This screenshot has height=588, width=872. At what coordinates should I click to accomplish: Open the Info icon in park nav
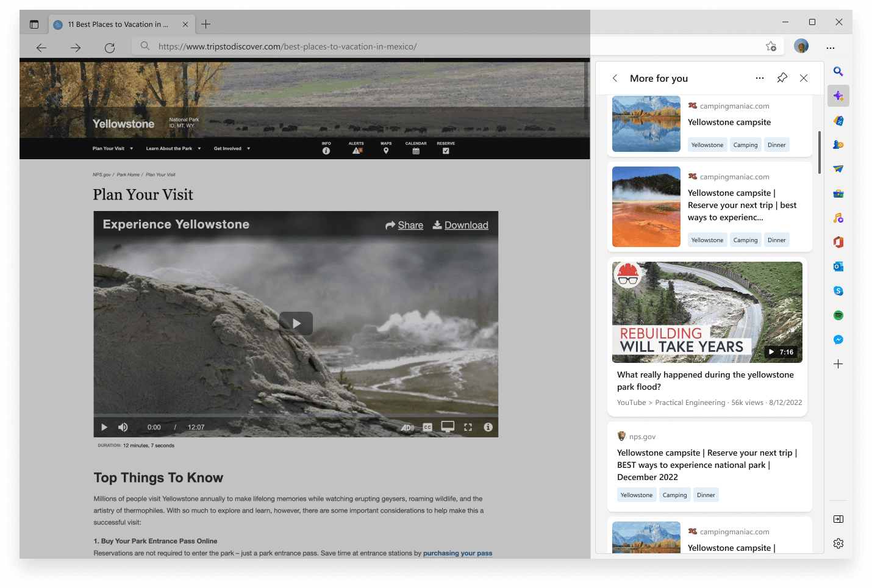coord(326,148)
